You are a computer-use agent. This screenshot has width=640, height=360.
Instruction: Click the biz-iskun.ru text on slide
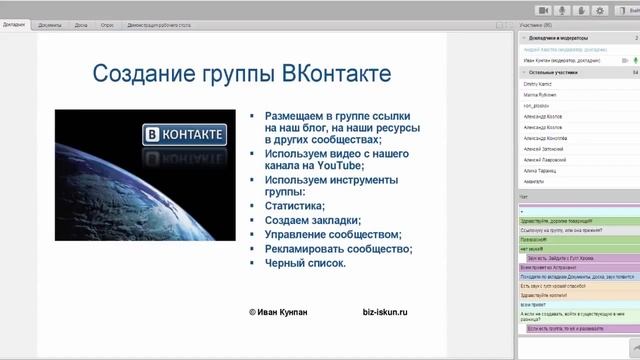pyautogui.click(x=385, y=312)
